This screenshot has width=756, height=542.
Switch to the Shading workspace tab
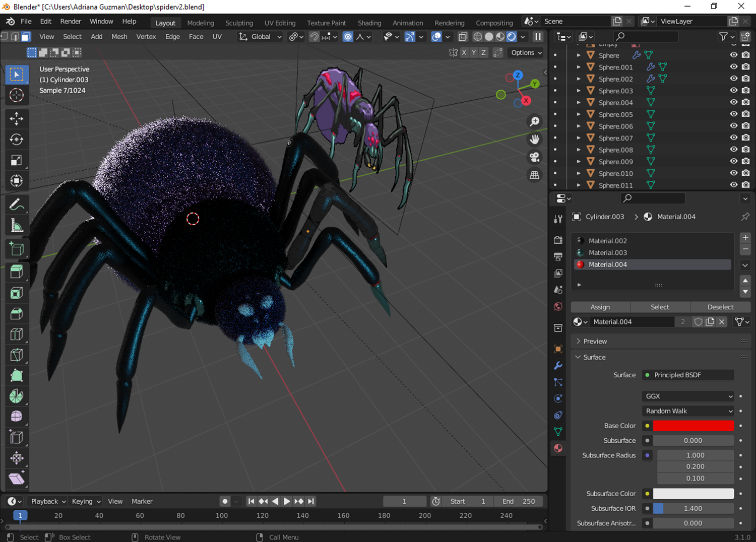369,23
